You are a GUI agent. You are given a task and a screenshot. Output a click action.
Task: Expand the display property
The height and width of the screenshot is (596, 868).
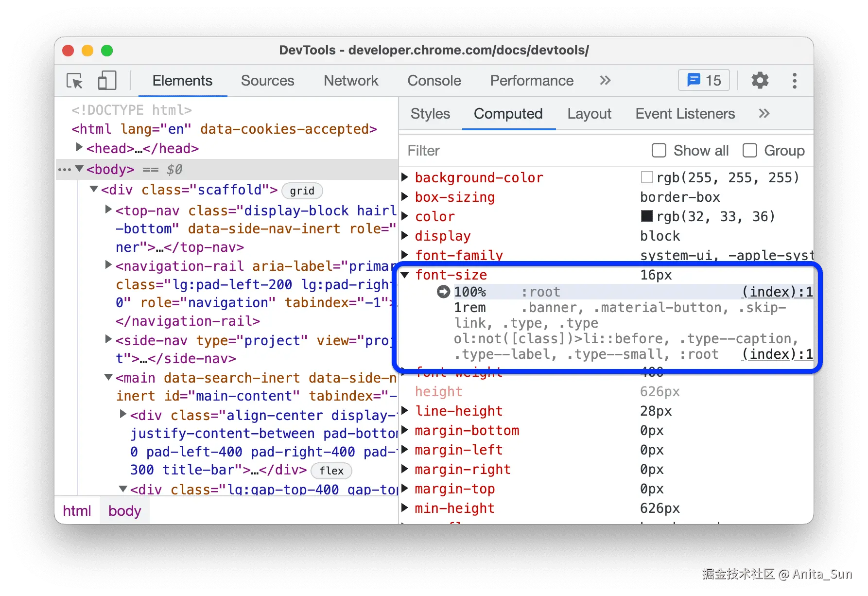(405, 235)
